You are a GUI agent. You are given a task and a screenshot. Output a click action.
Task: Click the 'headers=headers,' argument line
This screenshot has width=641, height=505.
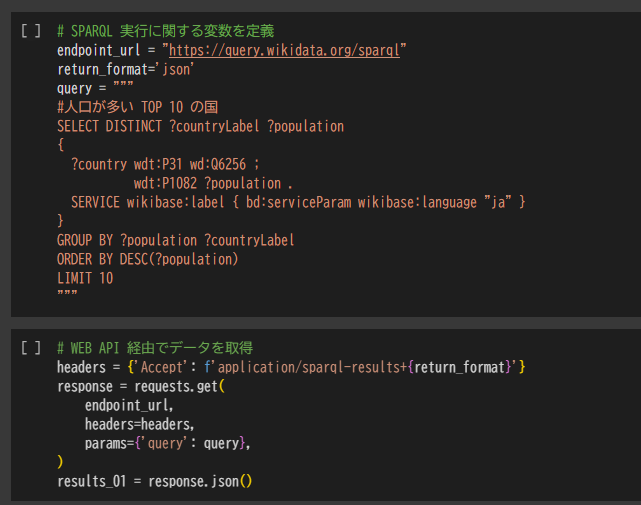coord(139,424)
